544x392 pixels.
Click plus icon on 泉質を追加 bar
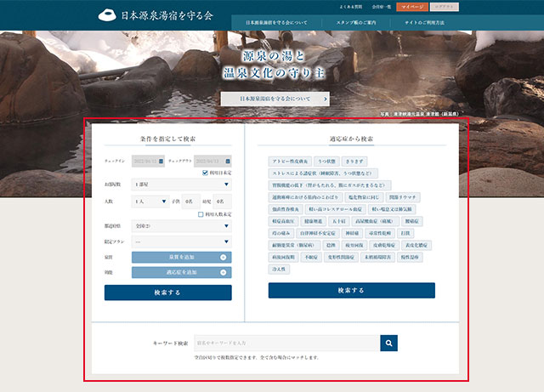point(223,257)
